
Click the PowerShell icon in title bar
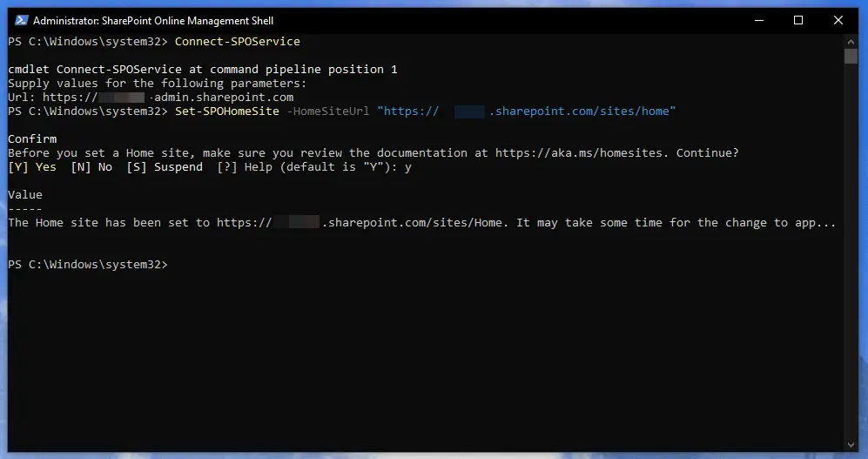[21, 21]
